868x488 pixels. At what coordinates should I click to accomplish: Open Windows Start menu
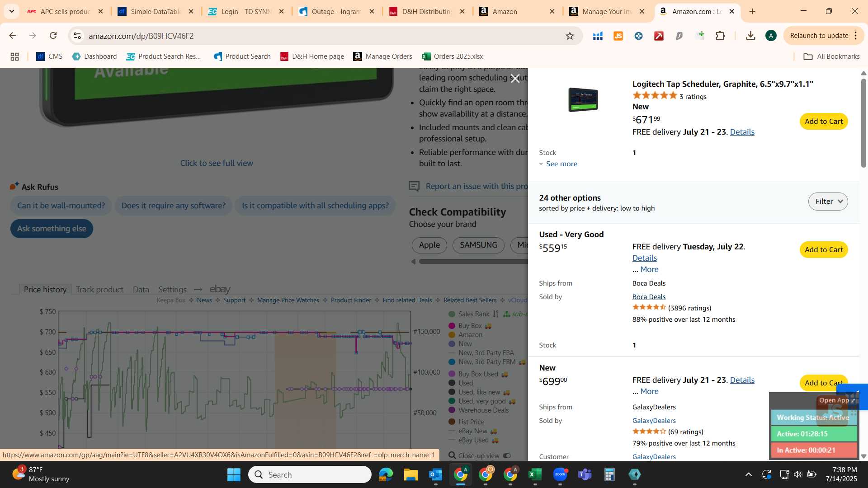pos(234,474)
